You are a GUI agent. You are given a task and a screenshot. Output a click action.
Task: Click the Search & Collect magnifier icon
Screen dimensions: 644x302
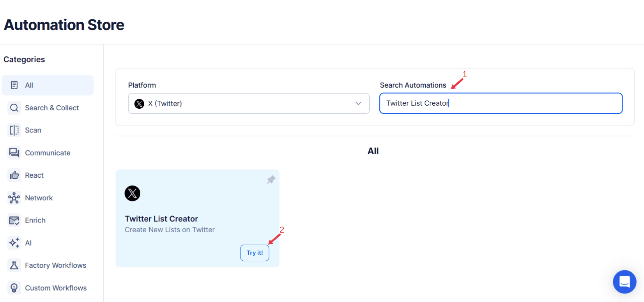coord(14,108)
